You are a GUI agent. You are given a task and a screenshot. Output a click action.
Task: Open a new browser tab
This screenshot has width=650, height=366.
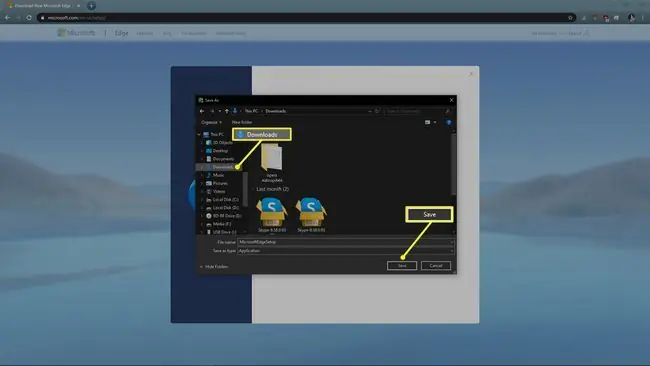(x=91, y=6)
